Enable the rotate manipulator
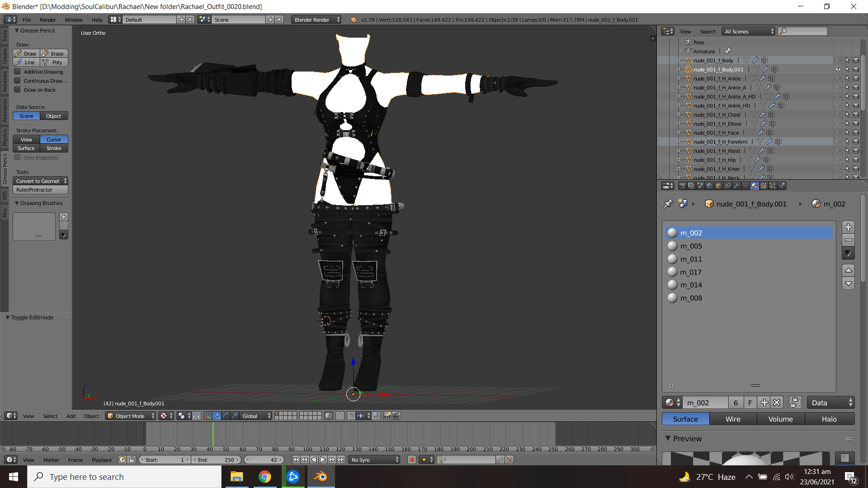868x488 pixels. pyautogui.click(x=226, y=416)
